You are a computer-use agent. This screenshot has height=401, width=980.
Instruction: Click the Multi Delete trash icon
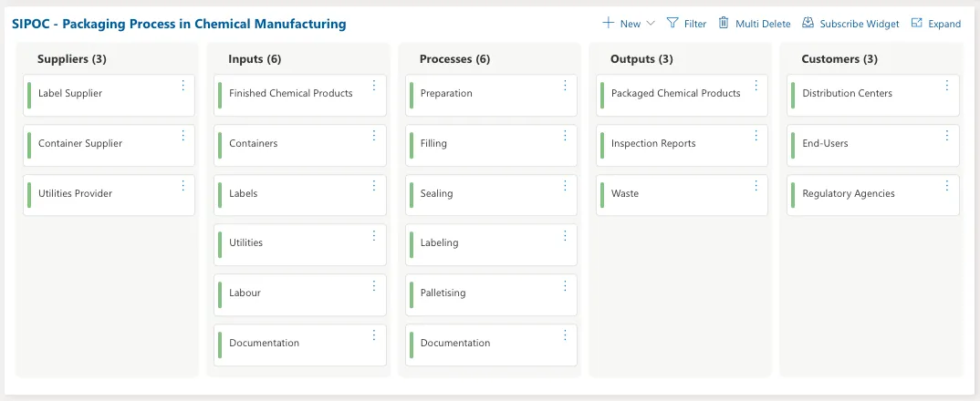point(724,23)
